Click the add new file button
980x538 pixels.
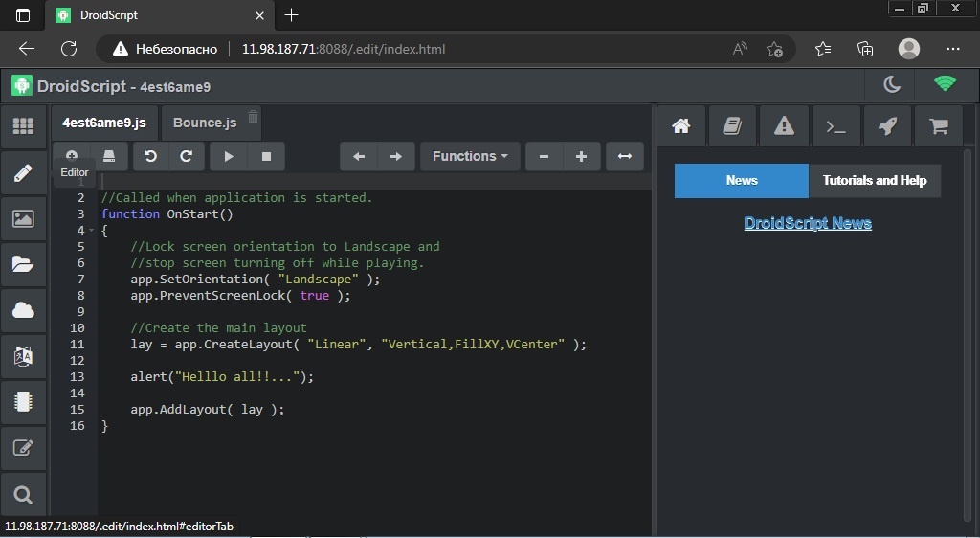(x=72, y=156)
